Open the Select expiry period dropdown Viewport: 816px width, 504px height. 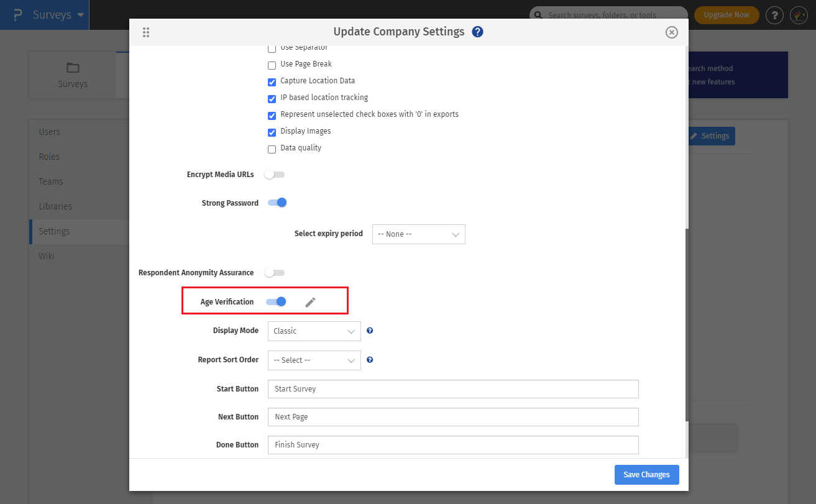coord(418,234)
